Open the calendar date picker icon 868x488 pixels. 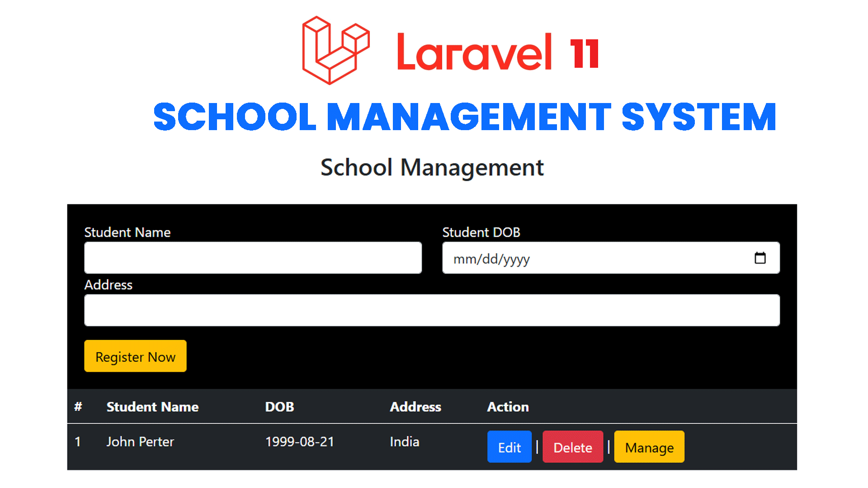pos(760,258)
